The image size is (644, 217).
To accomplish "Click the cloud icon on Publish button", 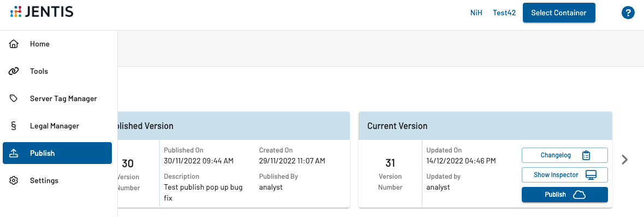I will pos(579,195).
